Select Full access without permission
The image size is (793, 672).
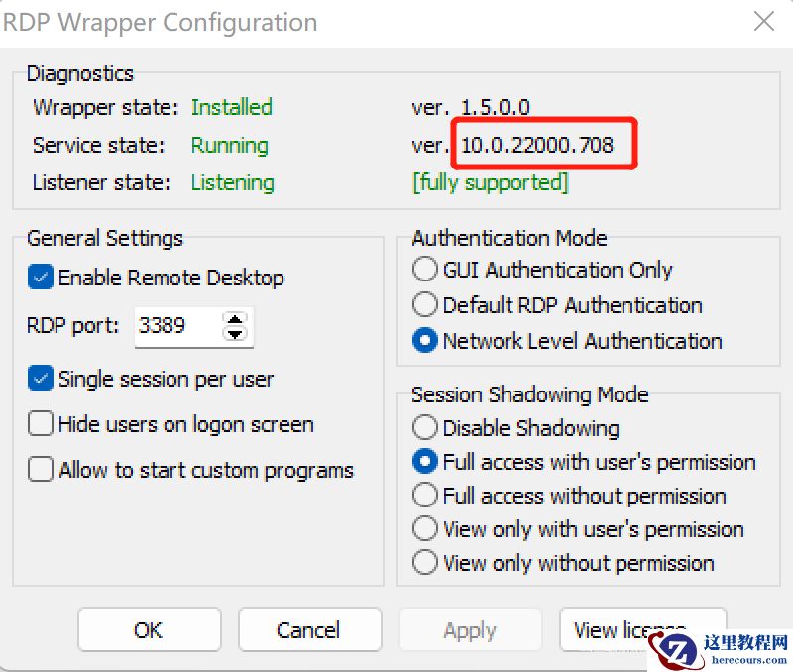click(424, 496)
